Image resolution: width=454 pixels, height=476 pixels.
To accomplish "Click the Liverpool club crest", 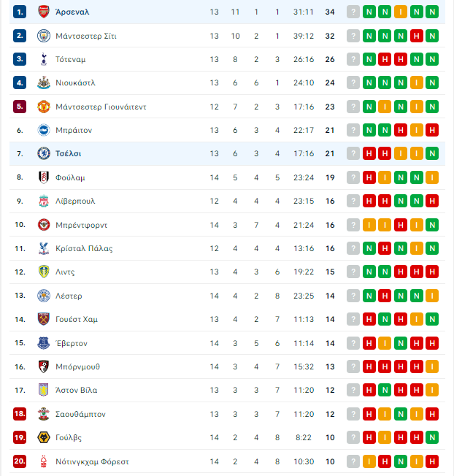I will click(x=44, y=201).
